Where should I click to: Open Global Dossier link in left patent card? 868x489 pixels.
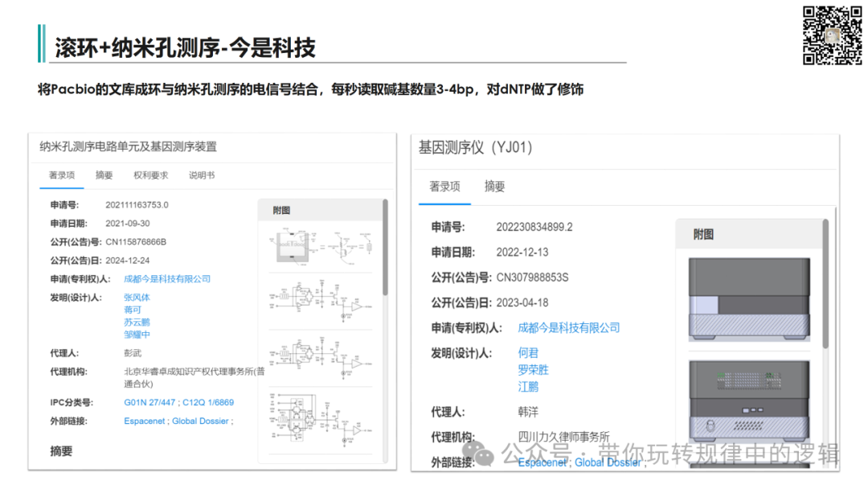[x=200, y=421]
